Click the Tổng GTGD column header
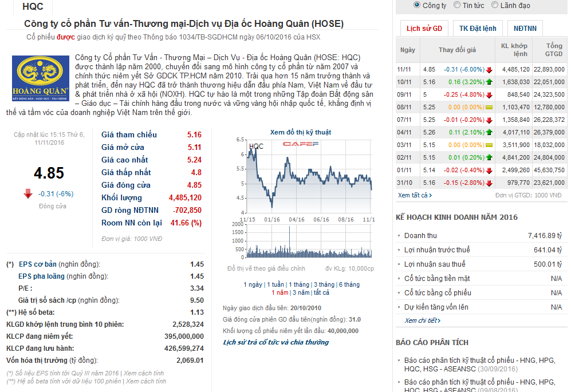 point(549,50)
